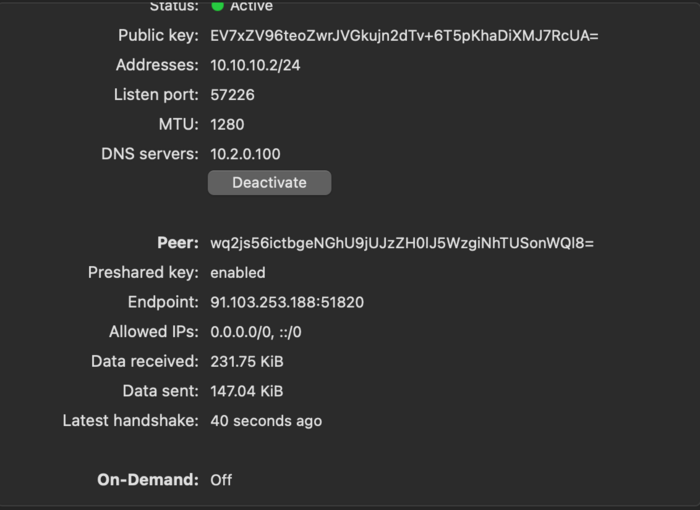700x510 pixels.
Task: Click the 'Latest handshake:' label
Action: (130, 421)
